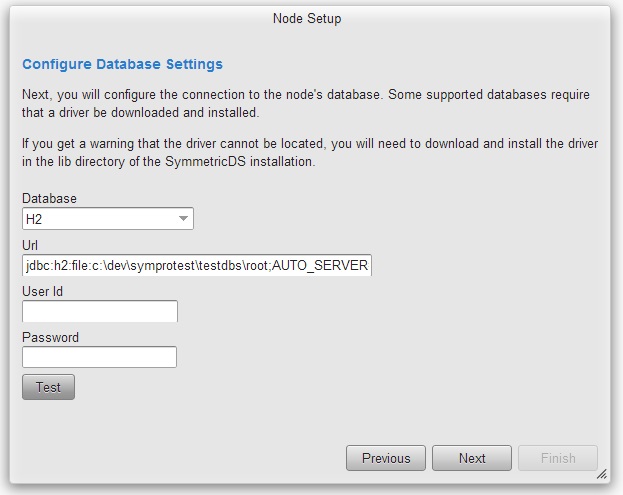Click the paragraph about supported databases
Viewport: 623px width, 495px height.
[x=306, y=103]
